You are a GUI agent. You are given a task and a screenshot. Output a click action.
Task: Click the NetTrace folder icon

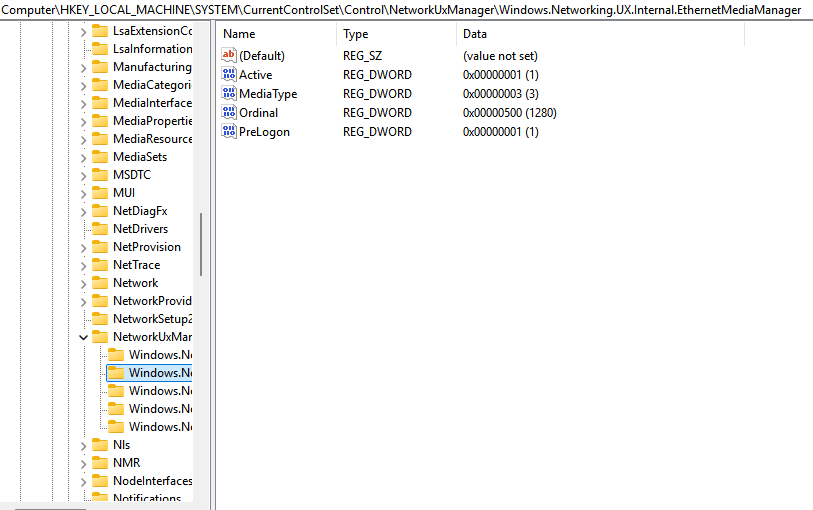(x=100, y=265)
